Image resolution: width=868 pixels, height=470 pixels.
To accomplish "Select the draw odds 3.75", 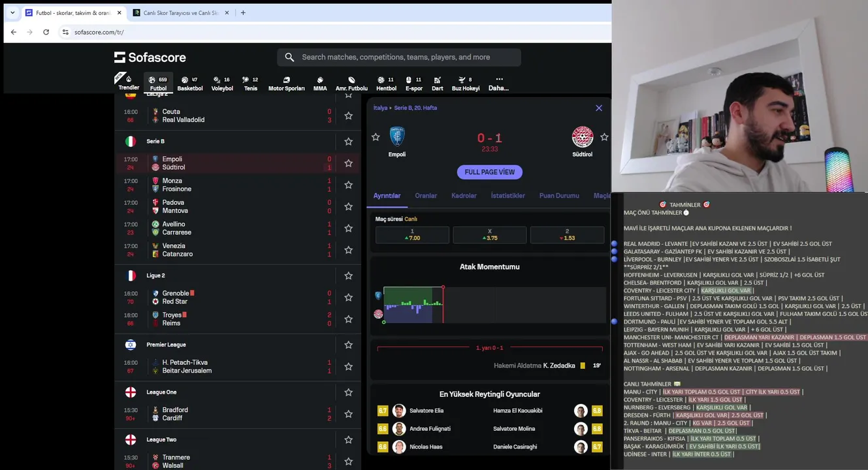I will [x=489, y=235].
